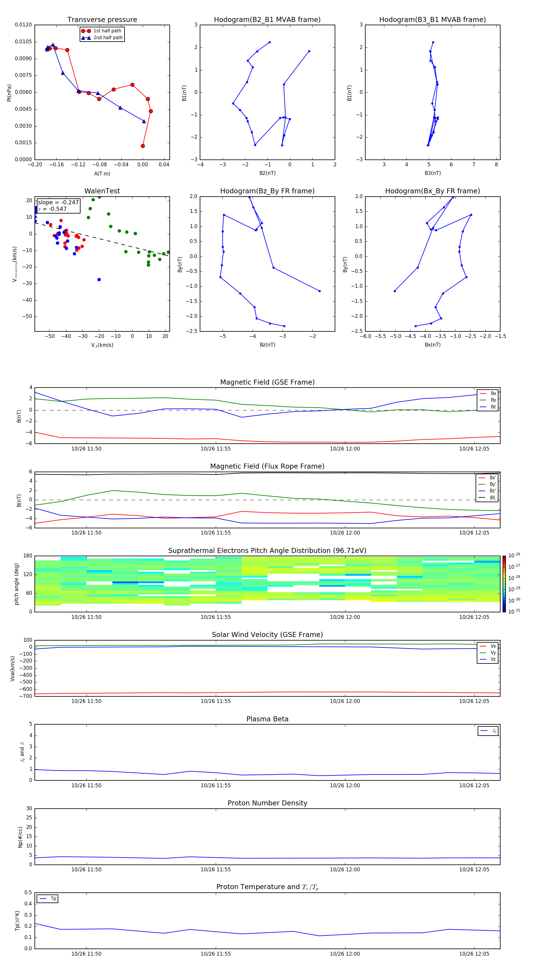This screenshot has width=535, height=980.
Task: Click the '-700' tick on Solar Wind Velocity axis
Action: tap(26, 696)
